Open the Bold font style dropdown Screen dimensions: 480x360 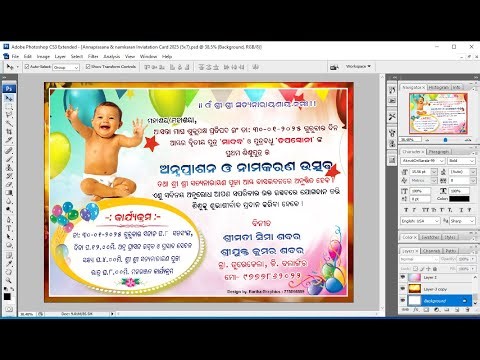(x=461, y=161)
